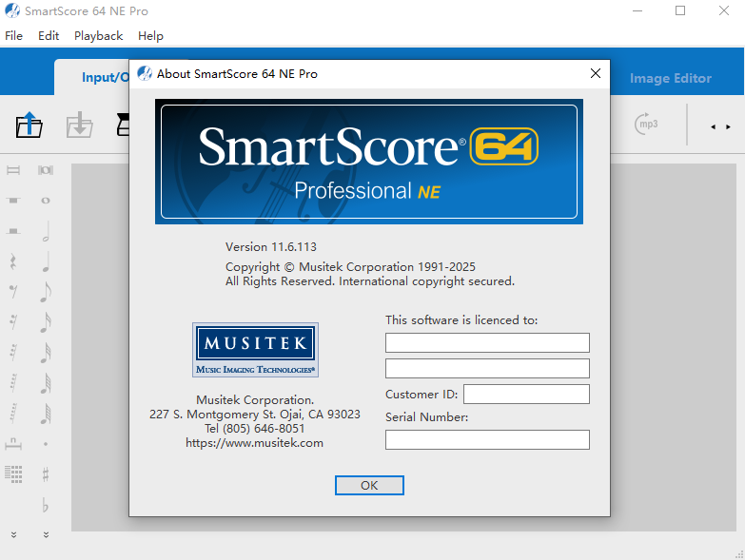The image size is (745, 560).
Task: Minimize the SmartScore main window
Action: tap(637, 10)
